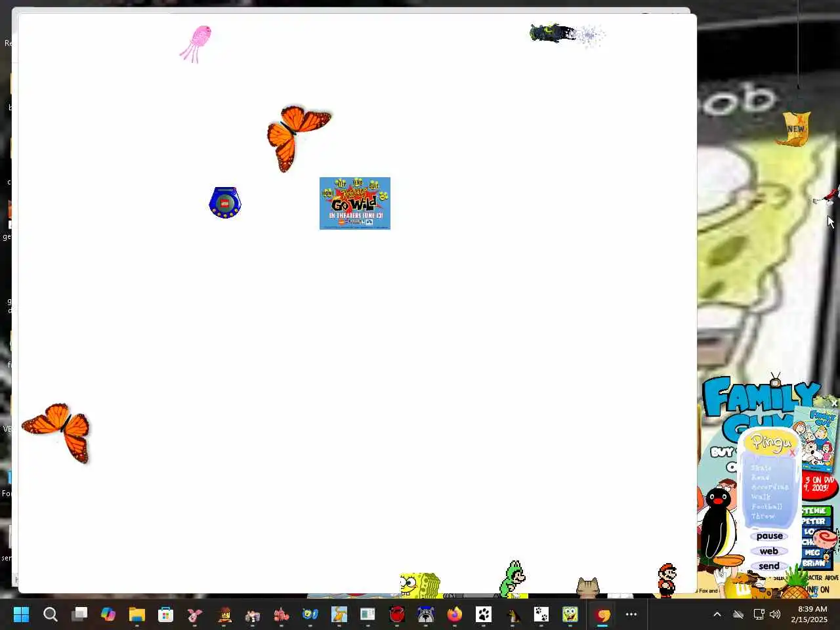Open the Rugrats Go Wild theater poster
Image resolution: width=840 pixels, height=630 pixels.
click(355, 203)
